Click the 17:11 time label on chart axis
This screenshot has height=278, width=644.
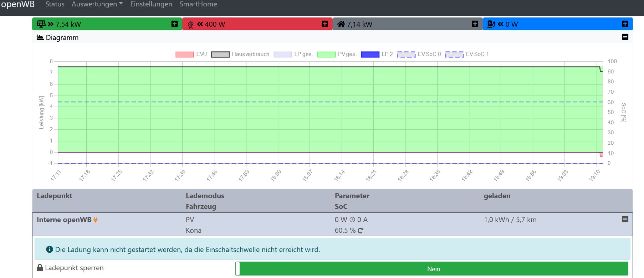56,175
